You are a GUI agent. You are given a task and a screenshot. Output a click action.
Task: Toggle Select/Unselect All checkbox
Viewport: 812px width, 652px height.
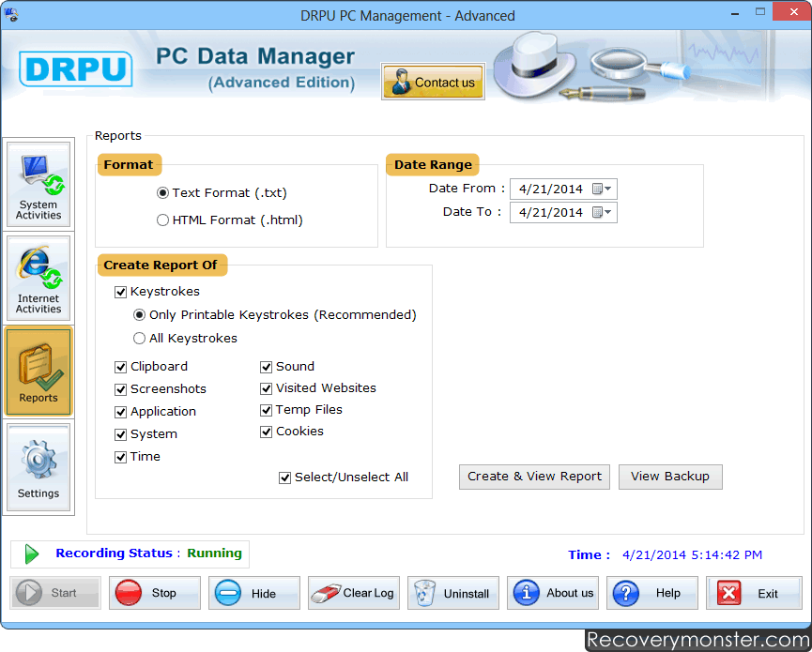click(x=284, y=478)
